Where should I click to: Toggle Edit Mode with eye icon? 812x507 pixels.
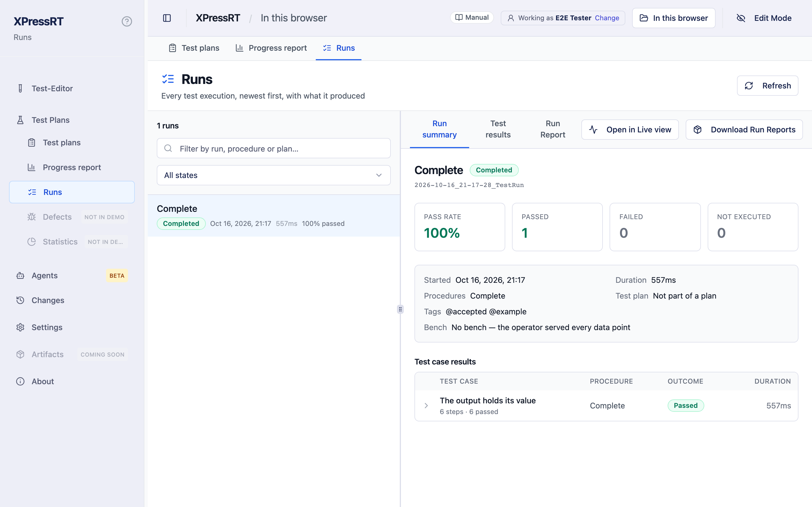[764, 18]
